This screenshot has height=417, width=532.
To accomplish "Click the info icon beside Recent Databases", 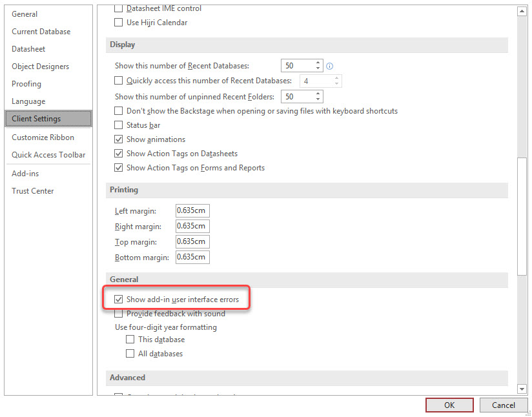I will 330,66.
